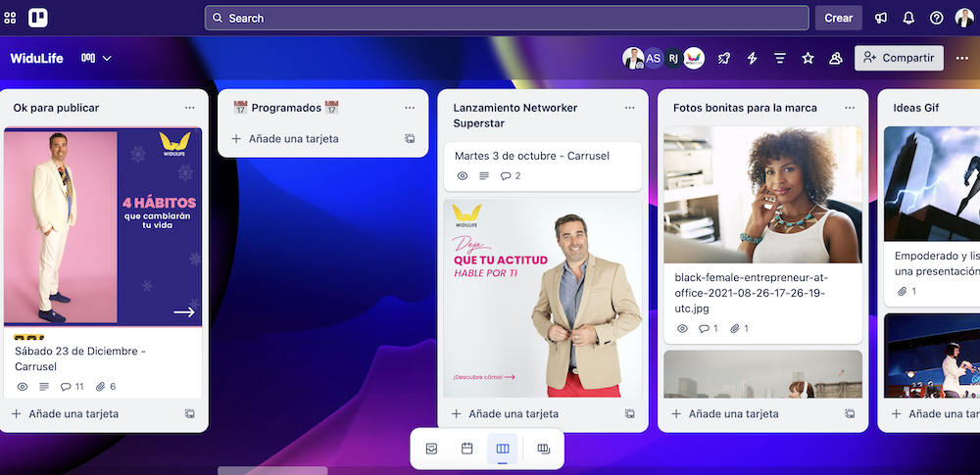The height and width of the screenshot is (475, 980).
Task: Click the Programados list title
Action: click(x=286, y=108)
